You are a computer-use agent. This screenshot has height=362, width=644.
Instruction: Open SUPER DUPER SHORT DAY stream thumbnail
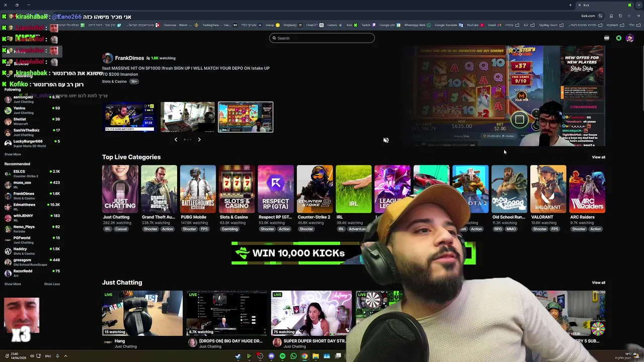(311, 313)
